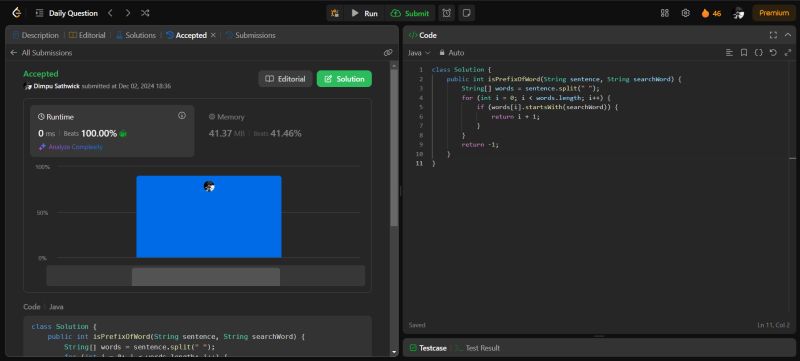Open the Daily Question problem list
The image size is (800, 361).
(67, 13)
